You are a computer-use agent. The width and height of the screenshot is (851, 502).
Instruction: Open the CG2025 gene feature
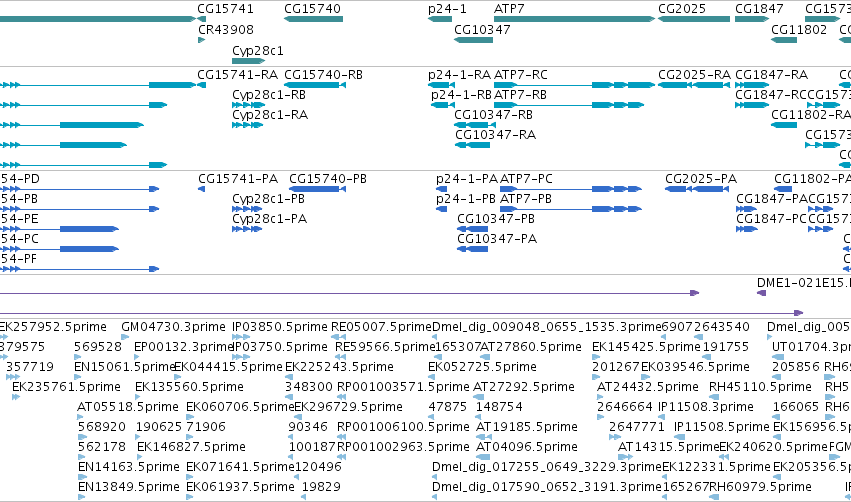(694, 19)
